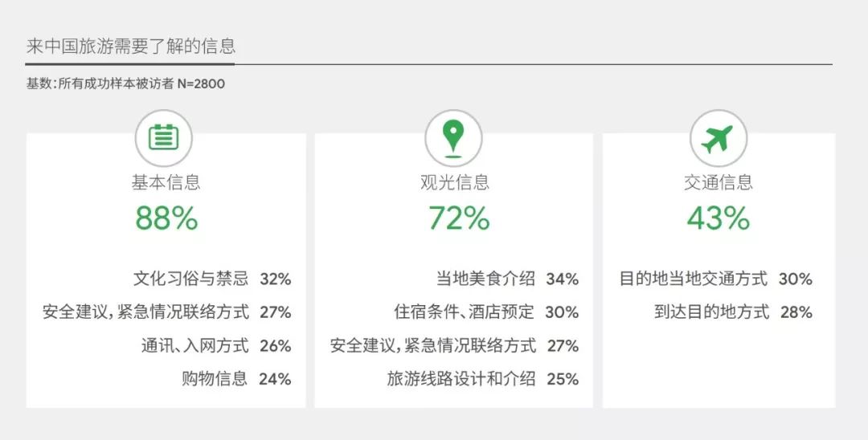Select the 当地美食介绍 34% row
868x440 pixels.
click(x=507, y=279)
